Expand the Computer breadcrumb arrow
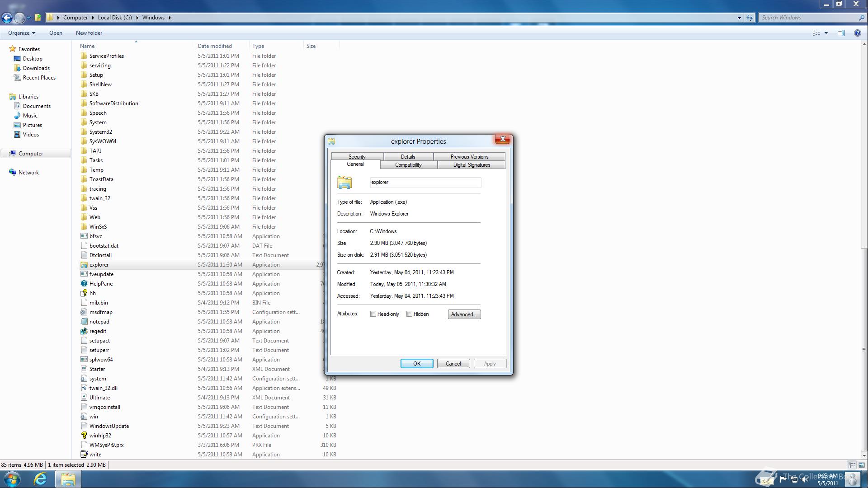 tap(93, 18)
